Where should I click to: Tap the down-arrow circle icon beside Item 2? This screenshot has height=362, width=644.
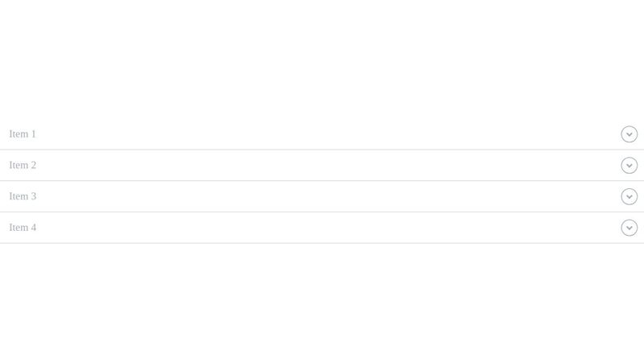pyautogui.click(x=629, y=166)
